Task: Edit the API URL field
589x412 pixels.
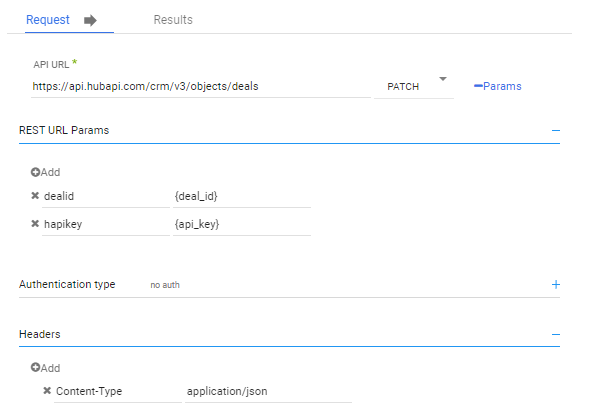Action: (x=201, y=86)
